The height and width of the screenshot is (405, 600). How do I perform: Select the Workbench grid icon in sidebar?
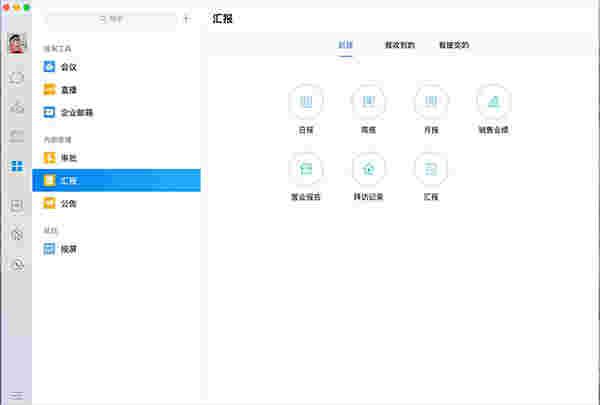coord(16,166)
